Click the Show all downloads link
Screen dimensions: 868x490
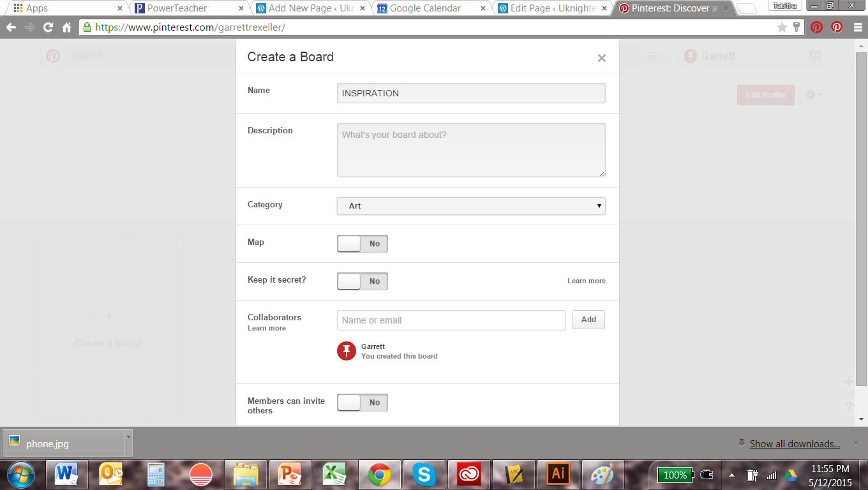(795, 444)
